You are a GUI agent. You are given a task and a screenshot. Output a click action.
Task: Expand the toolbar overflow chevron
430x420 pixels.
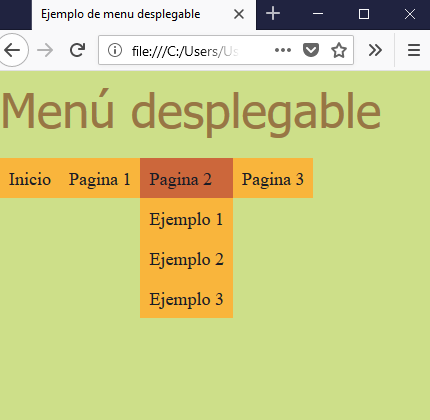(375, 50)
